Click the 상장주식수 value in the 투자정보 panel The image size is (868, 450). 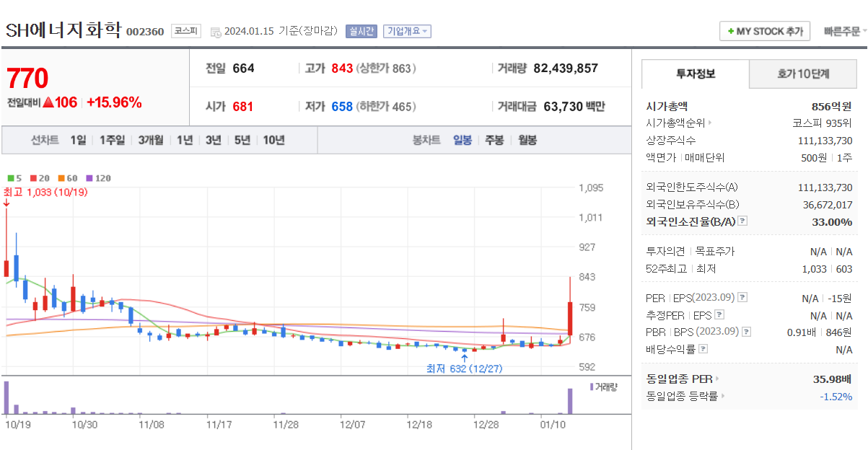coord(825,141)
